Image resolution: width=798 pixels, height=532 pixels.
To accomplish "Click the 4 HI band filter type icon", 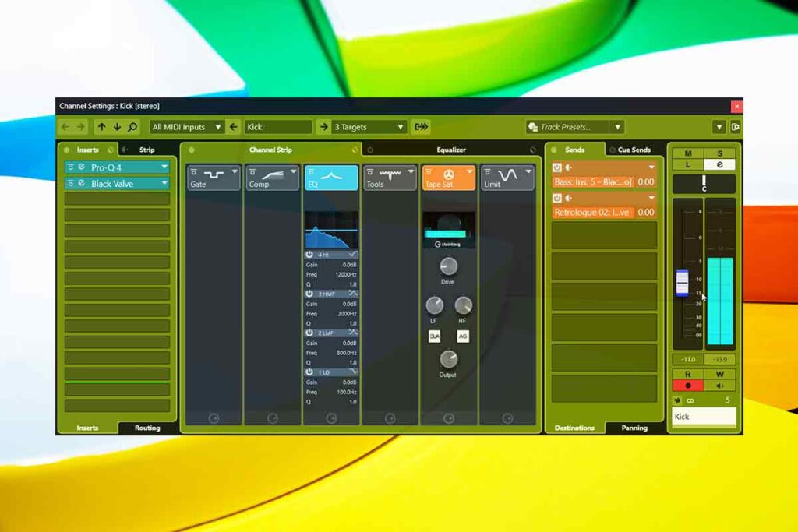I will tap(353, 254).
